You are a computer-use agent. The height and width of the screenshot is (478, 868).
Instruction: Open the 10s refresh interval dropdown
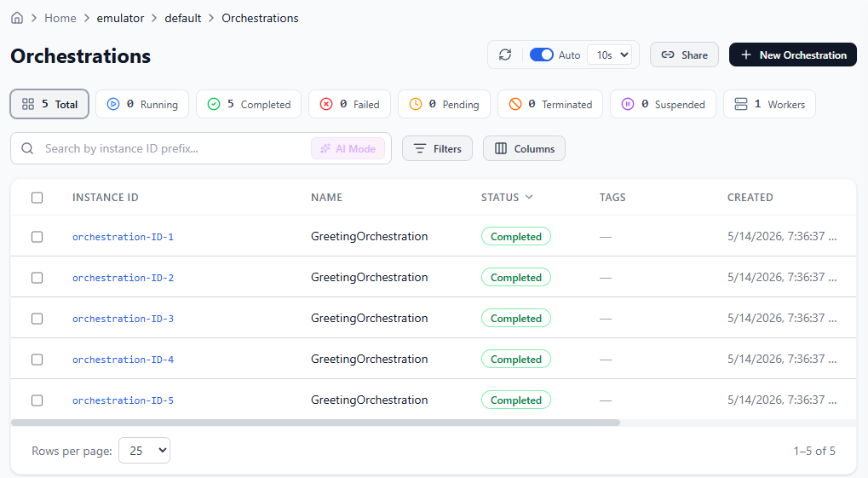tap(610, 55)
